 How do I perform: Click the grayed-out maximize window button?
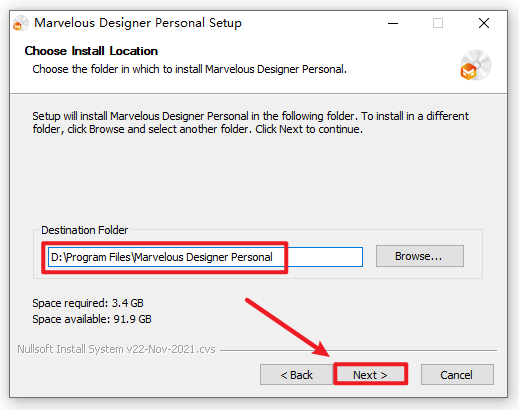(x=438, y=23)
